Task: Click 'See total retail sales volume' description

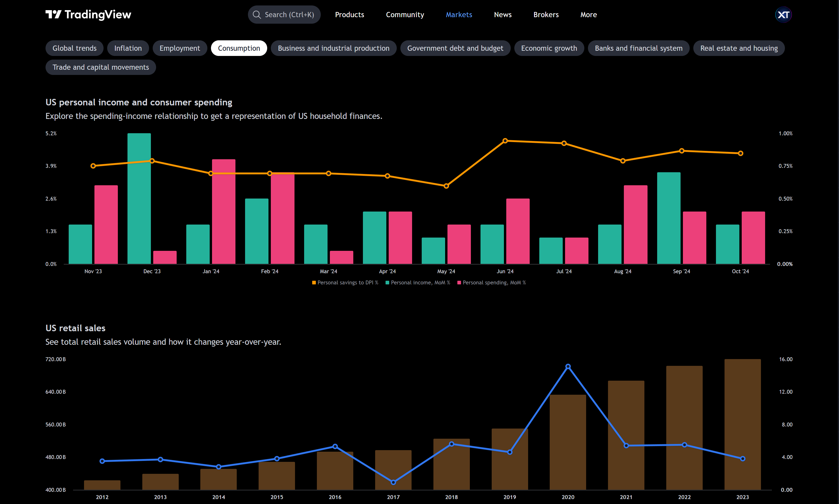Action: 163,342
